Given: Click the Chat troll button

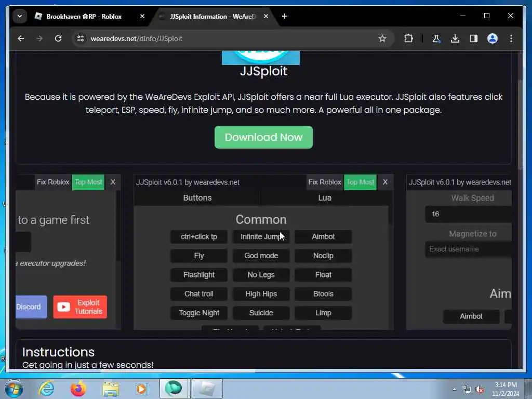Looking at the screenshot, I should (x=199, y=294).
